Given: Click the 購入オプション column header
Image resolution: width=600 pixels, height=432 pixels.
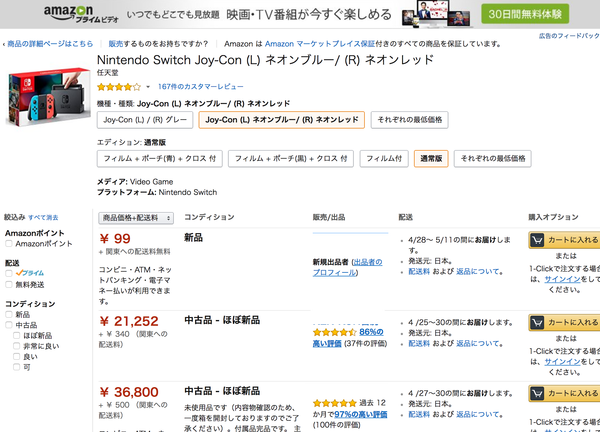Looking at the screenshot, I should click(553, 217).
